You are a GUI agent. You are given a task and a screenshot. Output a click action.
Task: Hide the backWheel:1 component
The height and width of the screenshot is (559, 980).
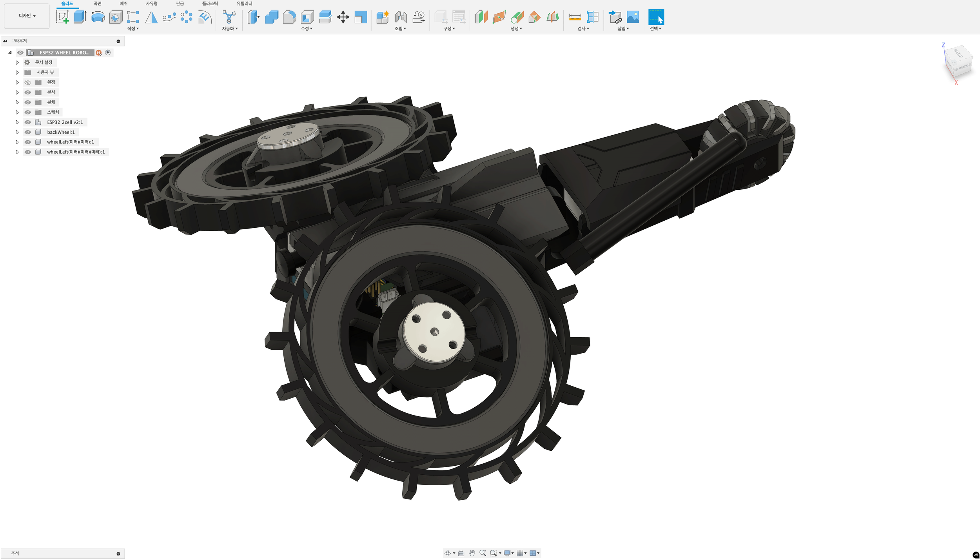click(28, 132)
